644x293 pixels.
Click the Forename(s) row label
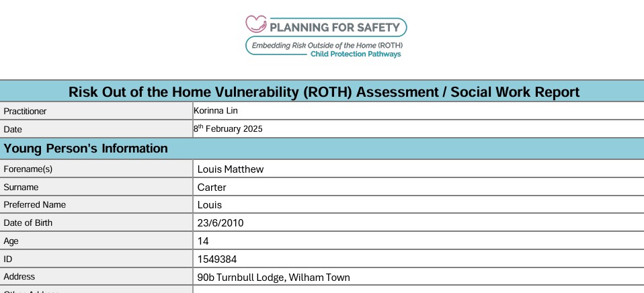click(x=28, y=169)
